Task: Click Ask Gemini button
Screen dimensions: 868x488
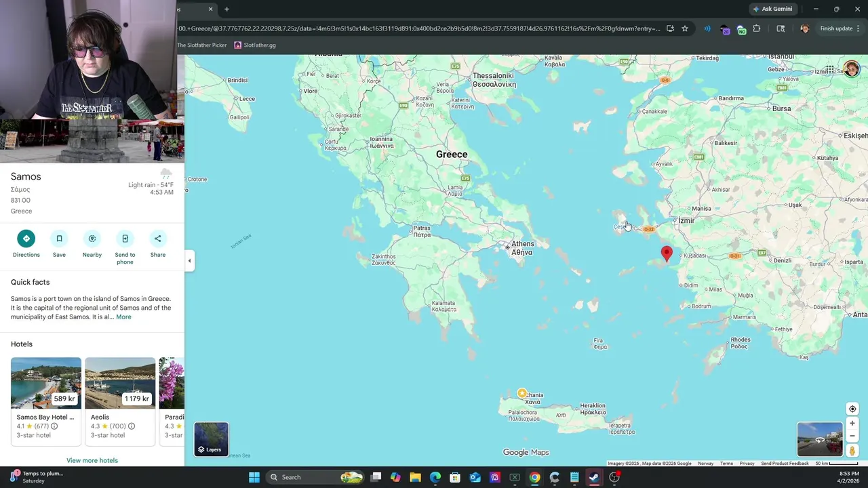Action: 773,9
